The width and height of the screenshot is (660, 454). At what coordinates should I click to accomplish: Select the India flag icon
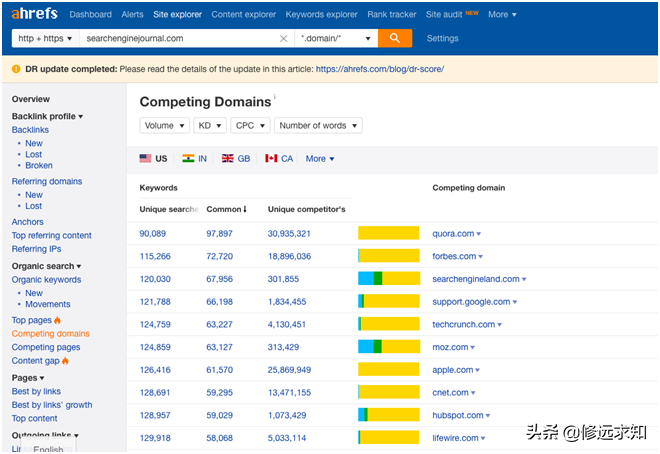tap(188, 158)
